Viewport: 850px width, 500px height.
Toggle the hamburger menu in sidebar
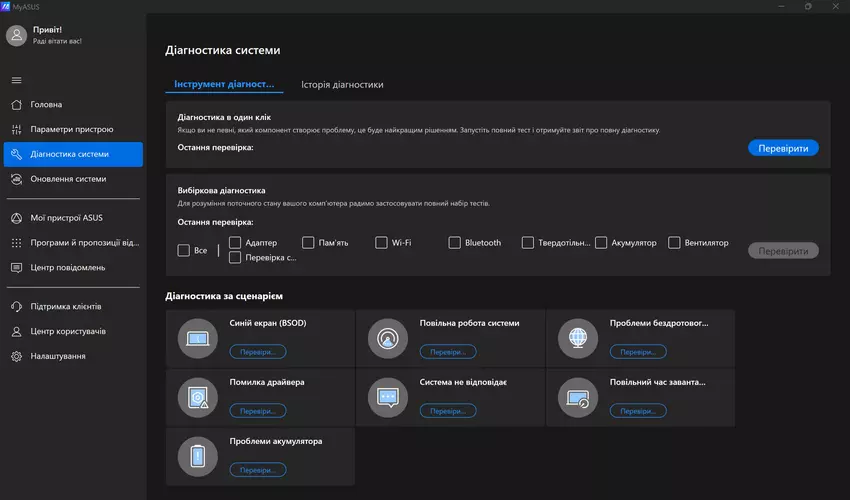pos(16,80)
